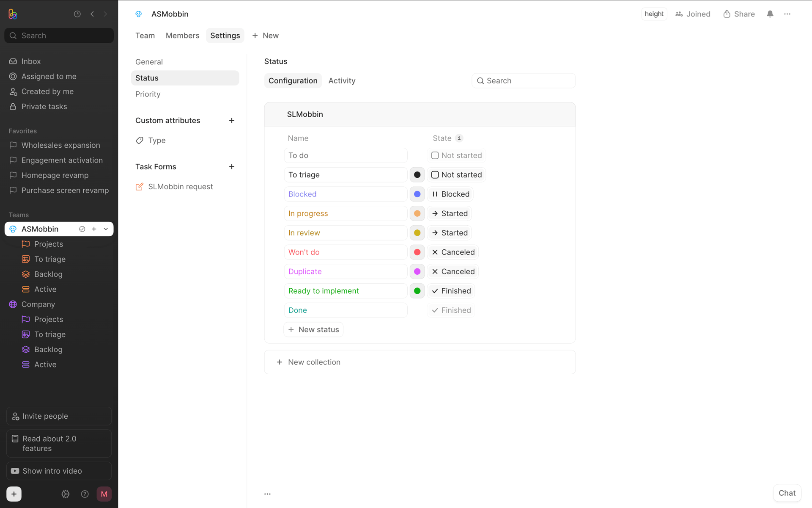Open Inbox from the sidebar
This screenshot has height=508, width=812.
coord(59,61)
